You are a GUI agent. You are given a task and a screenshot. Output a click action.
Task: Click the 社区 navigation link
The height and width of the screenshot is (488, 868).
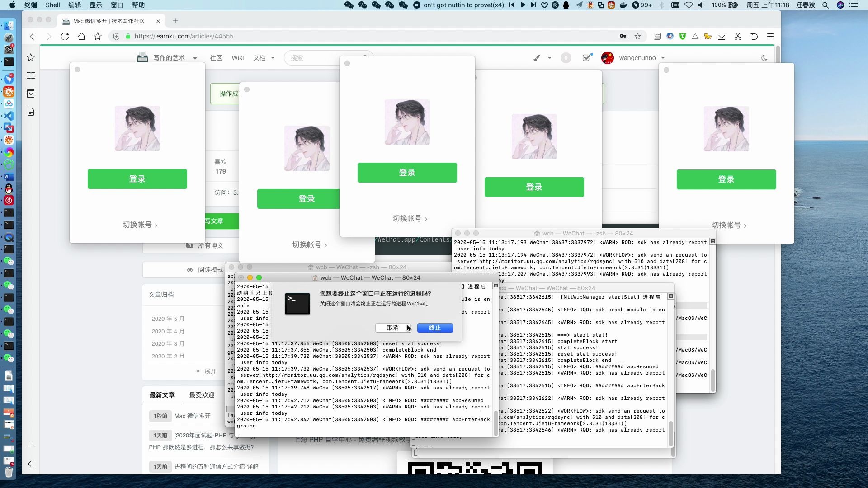[x=216, y=58]
